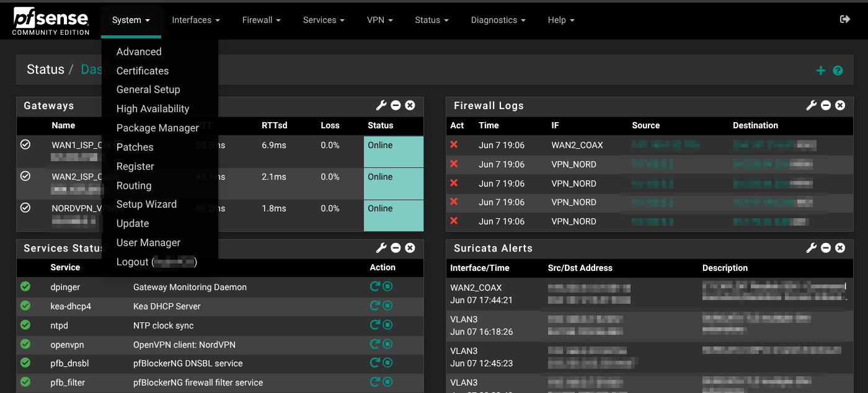Restart the pfb_dnsbl service
868x393 pixels.
374,363
